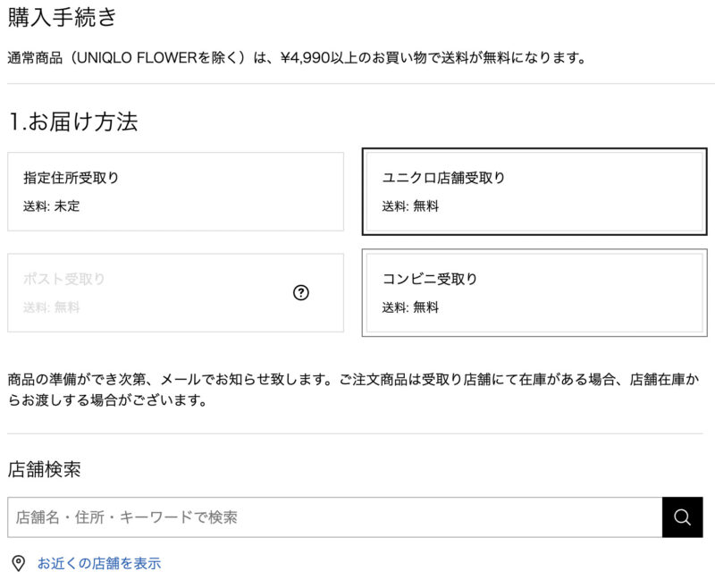
Task: Click the 店舗検索 section heading
Action: (44, 469)
